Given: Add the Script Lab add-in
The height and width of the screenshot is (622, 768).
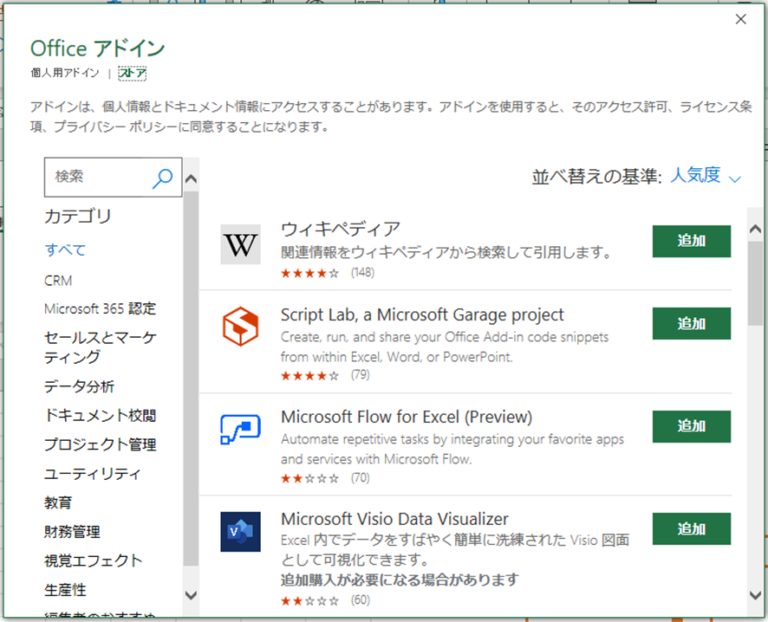Looking at the screenshot, I should (691, 323).
